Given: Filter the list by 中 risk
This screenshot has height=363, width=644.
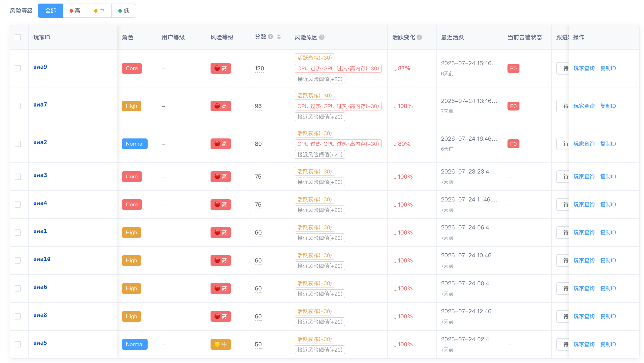Looking at the screenshot, I should point(99,11).
